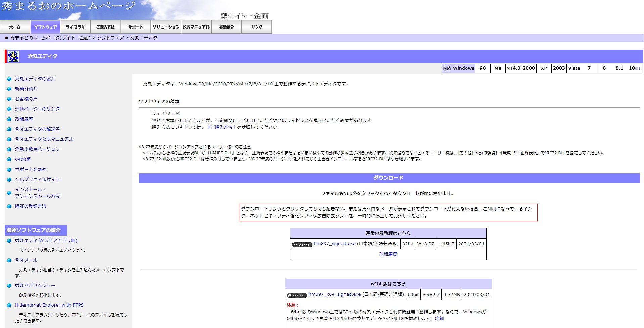This screenshot has width=644, height=328.
Task: Open the 公式マニュアル navigation tab
Action: (196, 27)
